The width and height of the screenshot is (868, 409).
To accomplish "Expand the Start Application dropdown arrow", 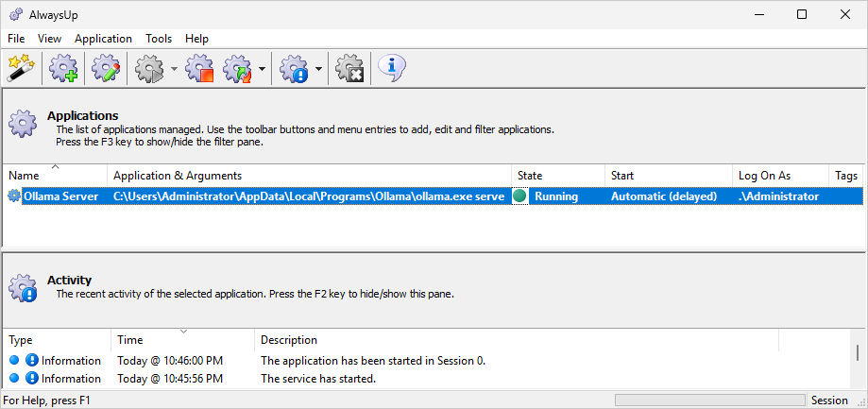I will pos(174,69).
